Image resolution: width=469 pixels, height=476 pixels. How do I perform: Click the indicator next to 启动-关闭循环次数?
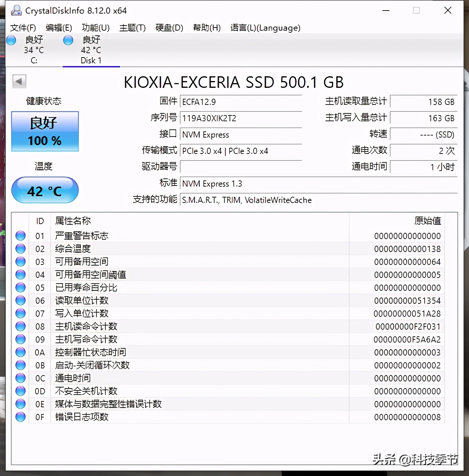20,365
